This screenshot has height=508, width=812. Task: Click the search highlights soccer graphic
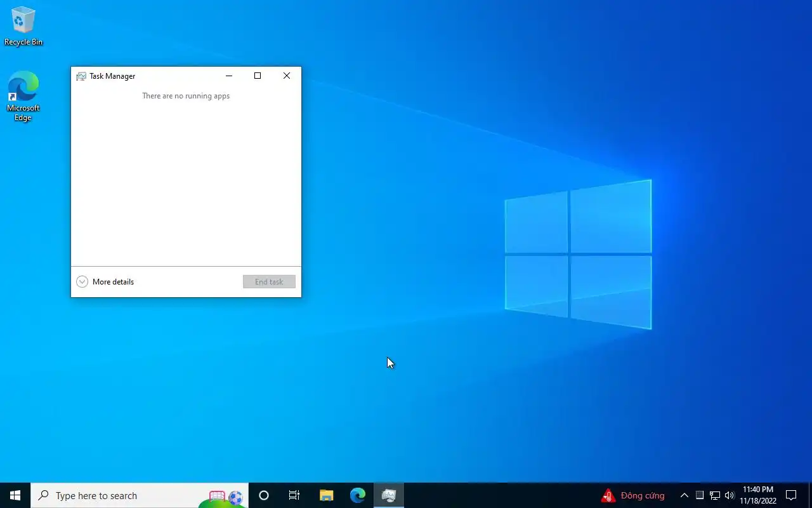(x=223, y=497)
